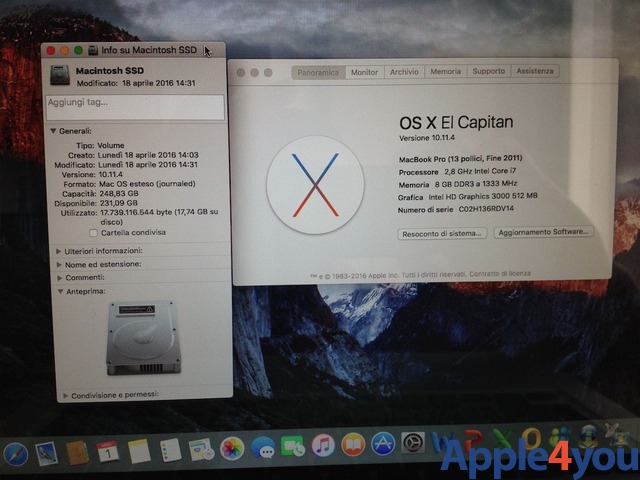Click Memoria 8 GB DDR3 a 1333 MHz

(458, 184)
